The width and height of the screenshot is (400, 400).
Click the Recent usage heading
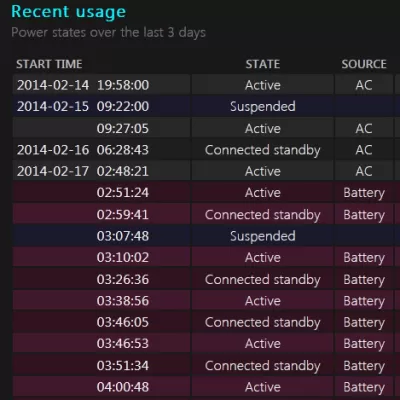(x=69, y=12)
